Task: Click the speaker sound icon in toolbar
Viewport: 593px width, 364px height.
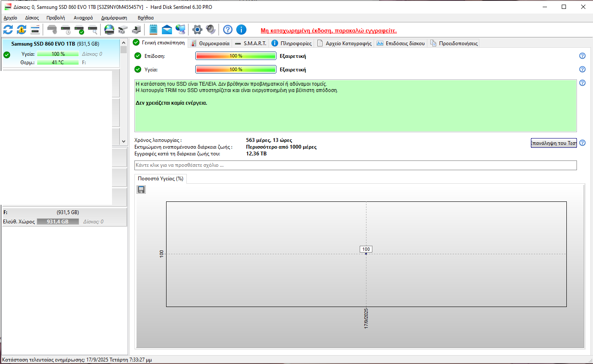Action: click(210, 30)
